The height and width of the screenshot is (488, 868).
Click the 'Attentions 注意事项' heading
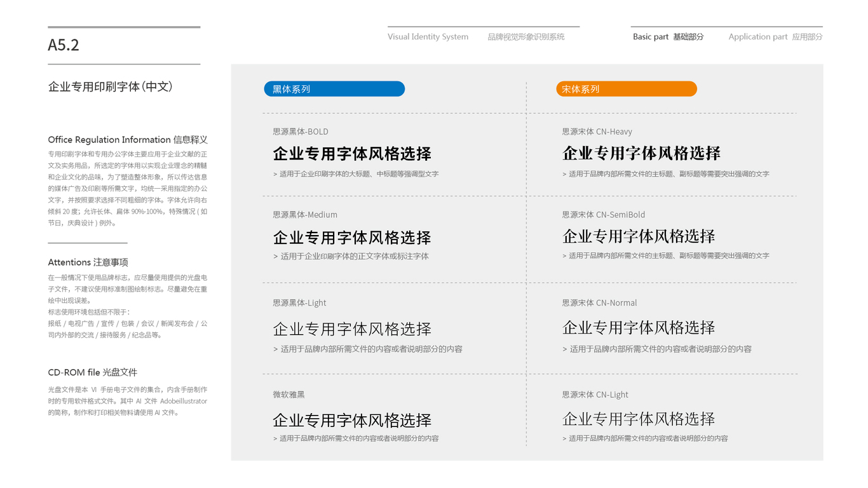click(88, 262)
